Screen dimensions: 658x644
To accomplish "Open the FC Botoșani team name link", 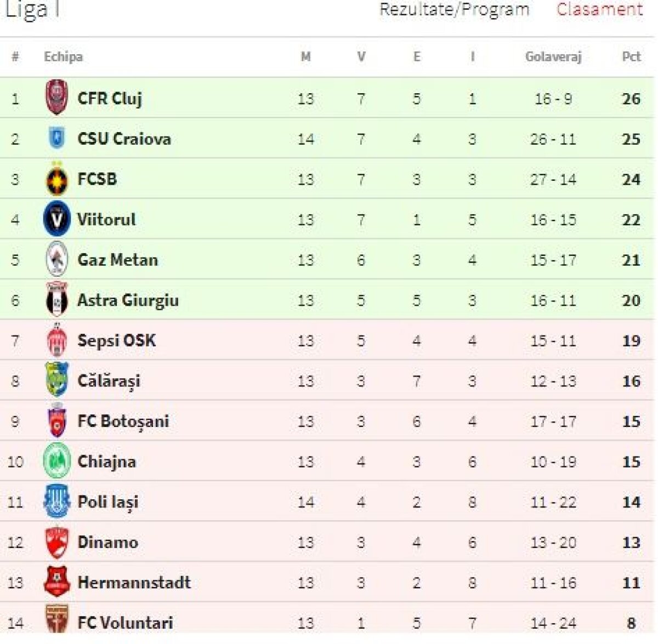I will click(x=123, y=421).
